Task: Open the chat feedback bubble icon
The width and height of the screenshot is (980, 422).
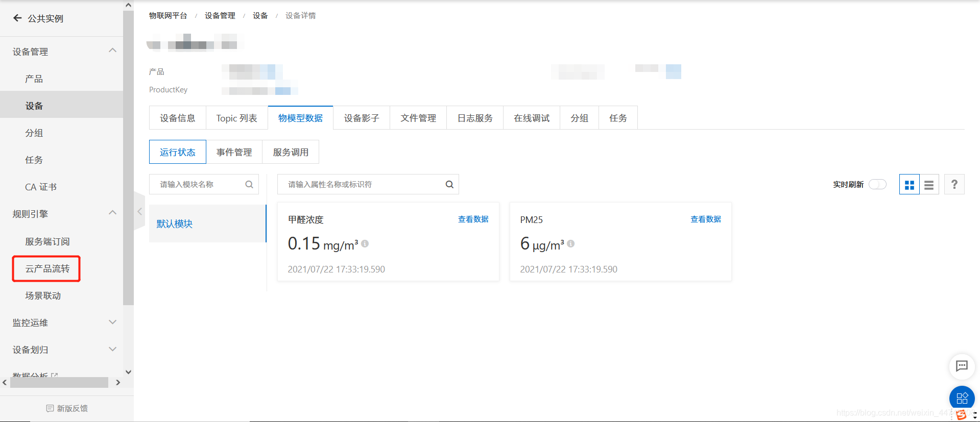Action: click(962, 366)
